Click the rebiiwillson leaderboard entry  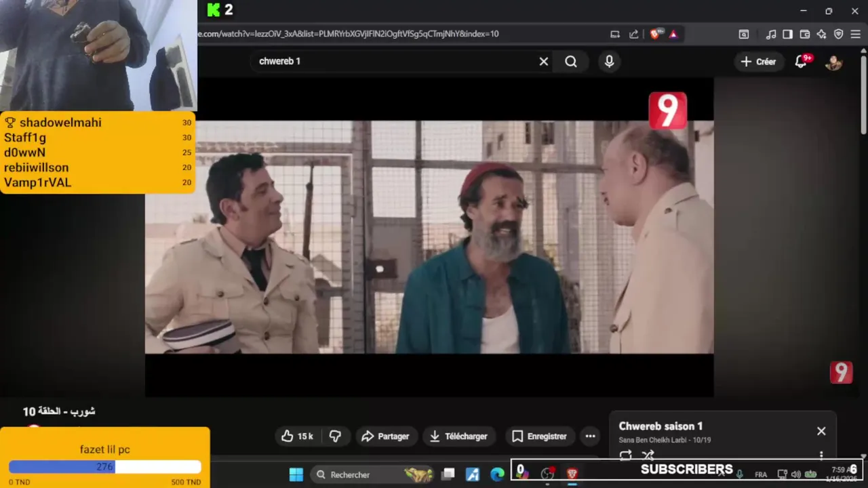coord(98,167)
